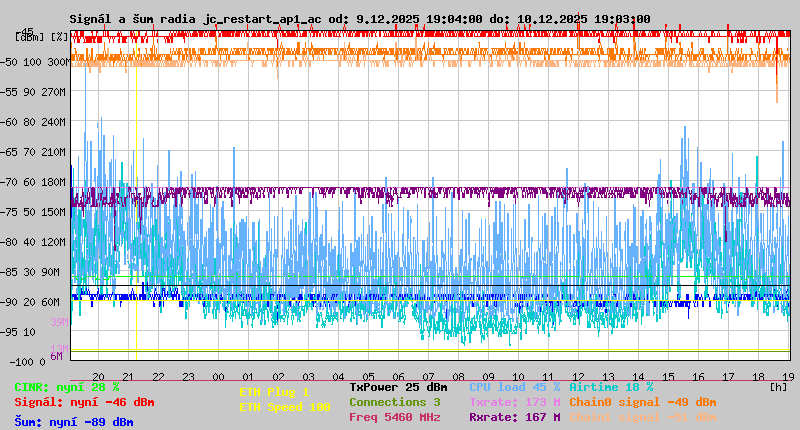Click the Airtime 18 % legend entry
The image size is (800, 430).
(611, 387)
